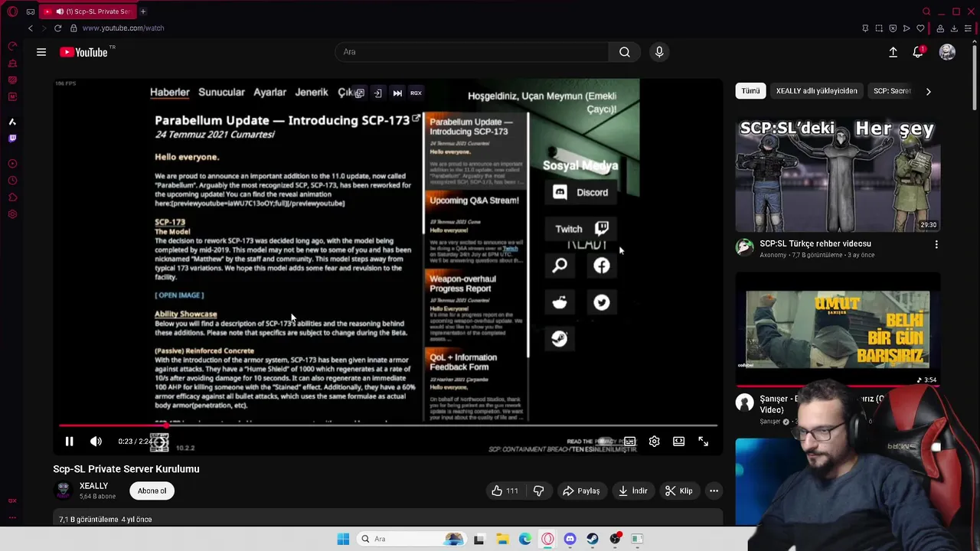Open YouTube notifications bell
The height and width of the screenshot is (551, 980).
coord(918,52)
